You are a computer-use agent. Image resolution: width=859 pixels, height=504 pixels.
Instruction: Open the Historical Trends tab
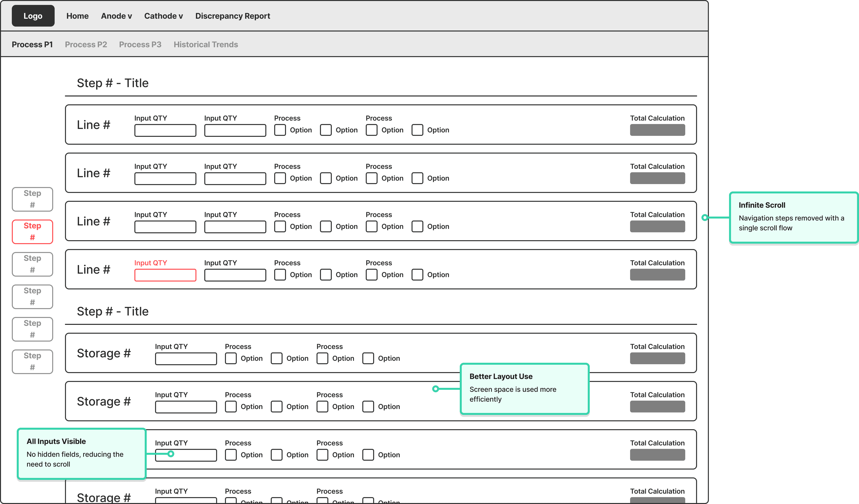[206, 45]
